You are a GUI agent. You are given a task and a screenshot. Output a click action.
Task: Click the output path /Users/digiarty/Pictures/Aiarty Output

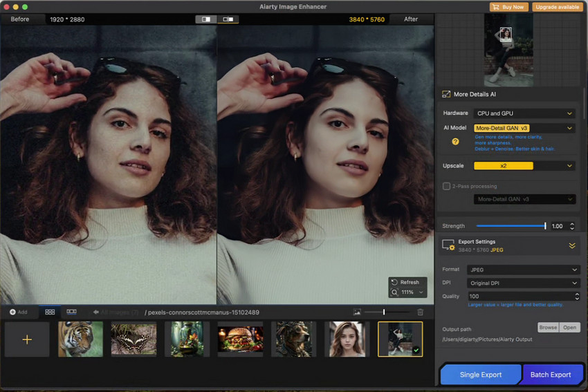487,339
